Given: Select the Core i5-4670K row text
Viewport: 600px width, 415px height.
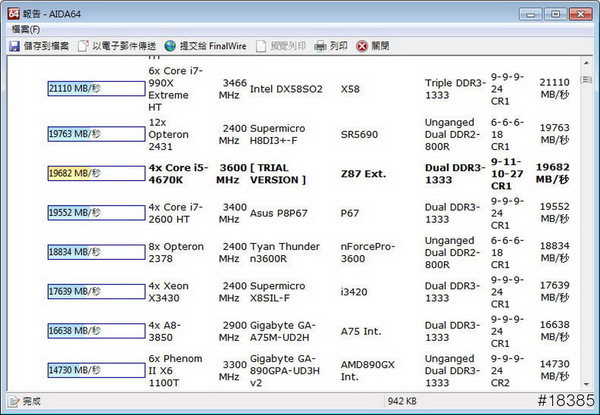Looking at the screenshot, I should tap(177, 173).
